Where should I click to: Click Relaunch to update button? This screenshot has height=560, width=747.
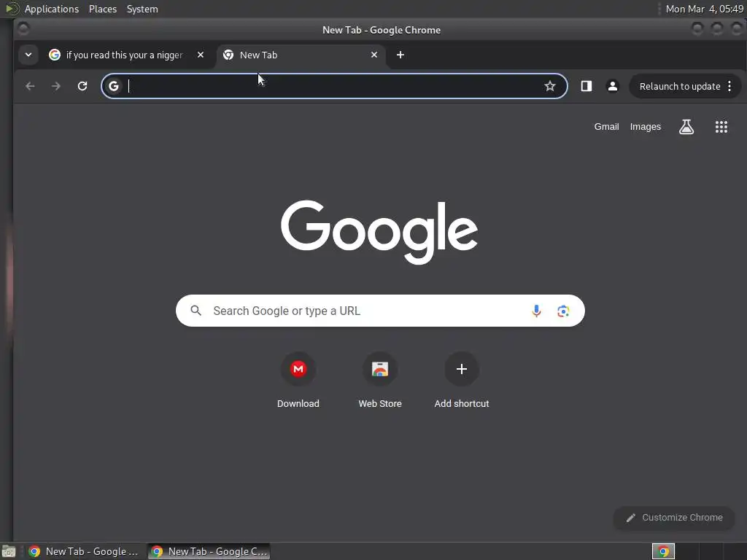pos(679,86)
